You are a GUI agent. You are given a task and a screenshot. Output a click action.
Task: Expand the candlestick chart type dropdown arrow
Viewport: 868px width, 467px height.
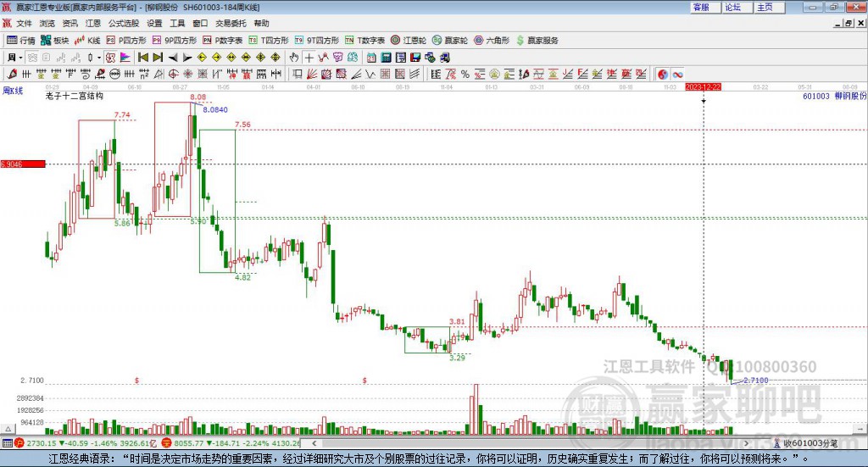click(99, 58)
